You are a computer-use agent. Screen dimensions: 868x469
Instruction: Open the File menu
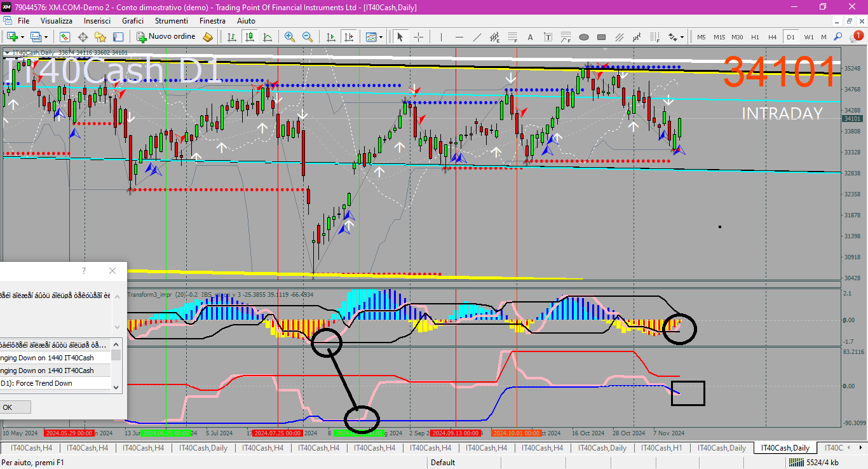coord(24,21)
